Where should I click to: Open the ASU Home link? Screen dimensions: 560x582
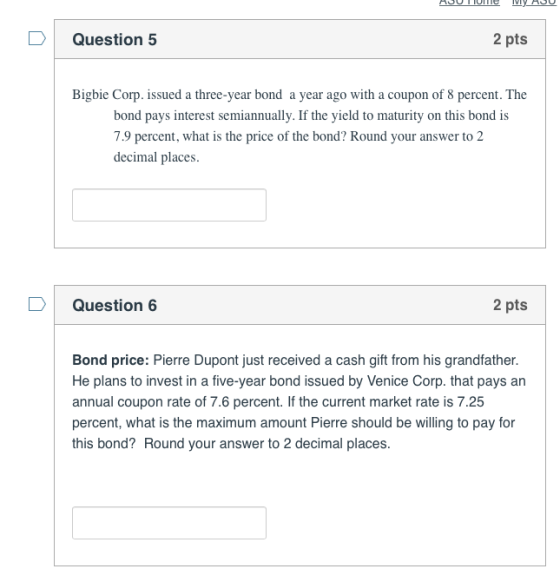click(469, 2)
